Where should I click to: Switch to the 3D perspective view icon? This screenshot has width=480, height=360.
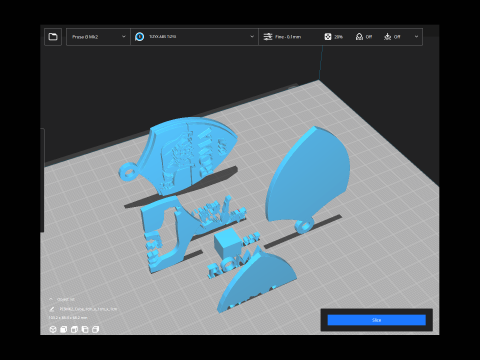click(x=53, y=329)
